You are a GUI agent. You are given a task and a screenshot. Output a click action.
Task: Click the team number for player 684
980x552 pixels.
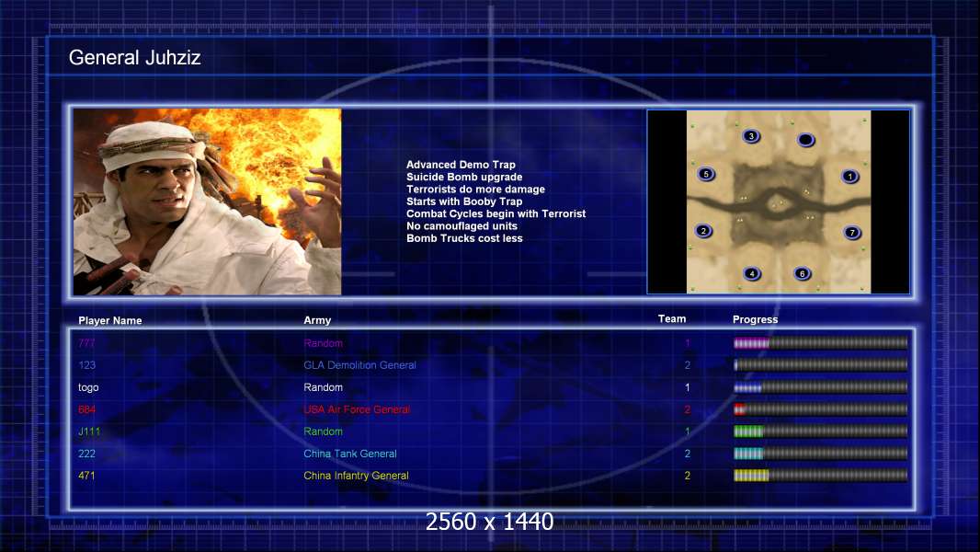point(687,409)
